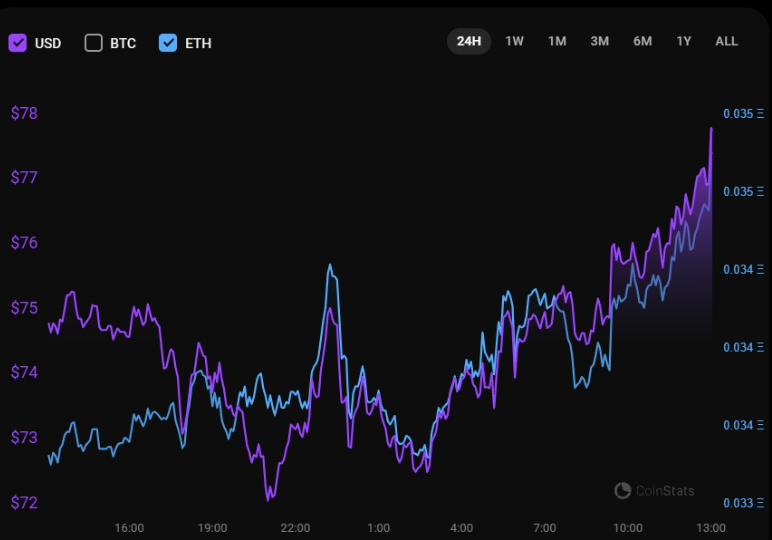Select the 24H time range tab

coord(469,41)
